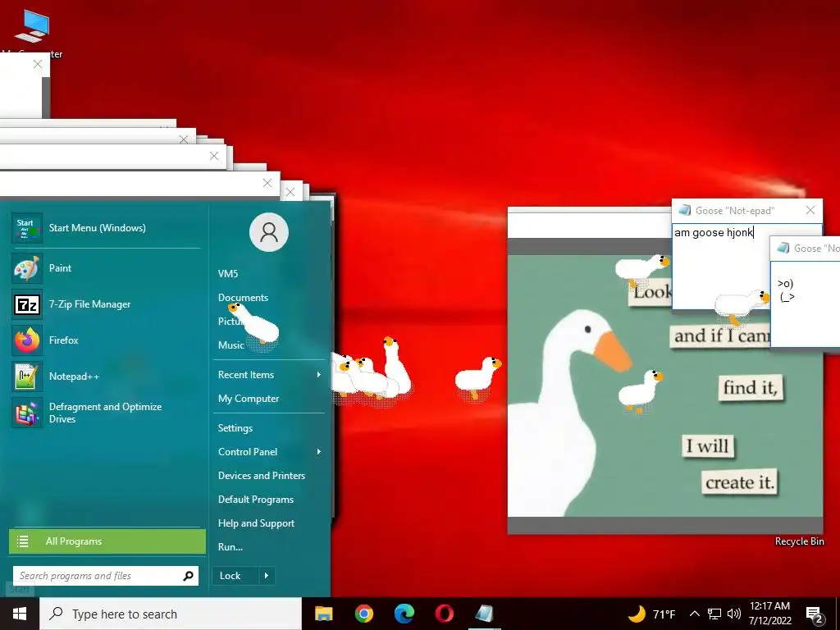Open File Explorer from taskbar
This screenshot has height=630, width=840.
323,614
